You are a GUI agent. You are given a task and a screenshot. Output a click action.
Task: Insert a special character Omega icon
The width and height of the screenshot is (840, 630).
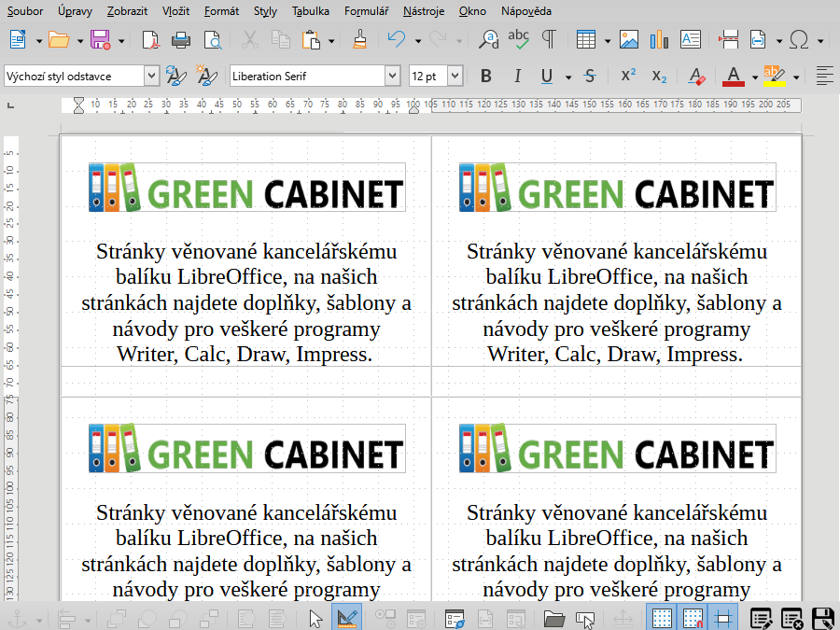(x=799, y=39)
